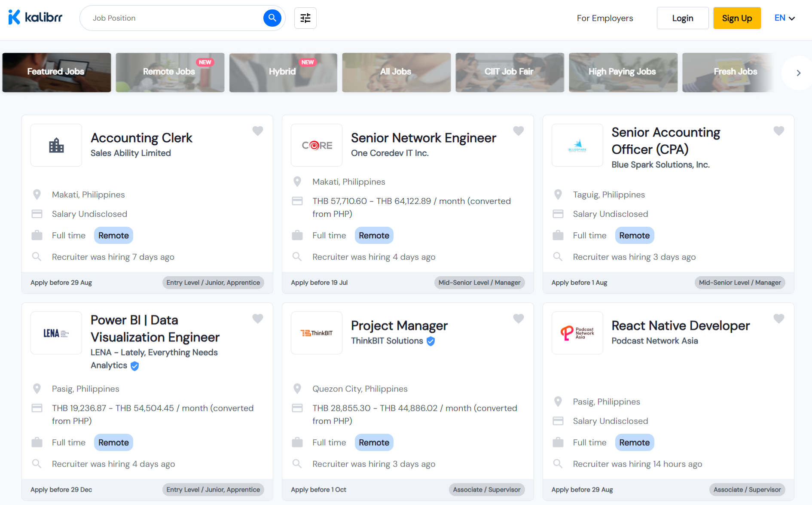Click Sales Ability Limited company name

[131, 153]
